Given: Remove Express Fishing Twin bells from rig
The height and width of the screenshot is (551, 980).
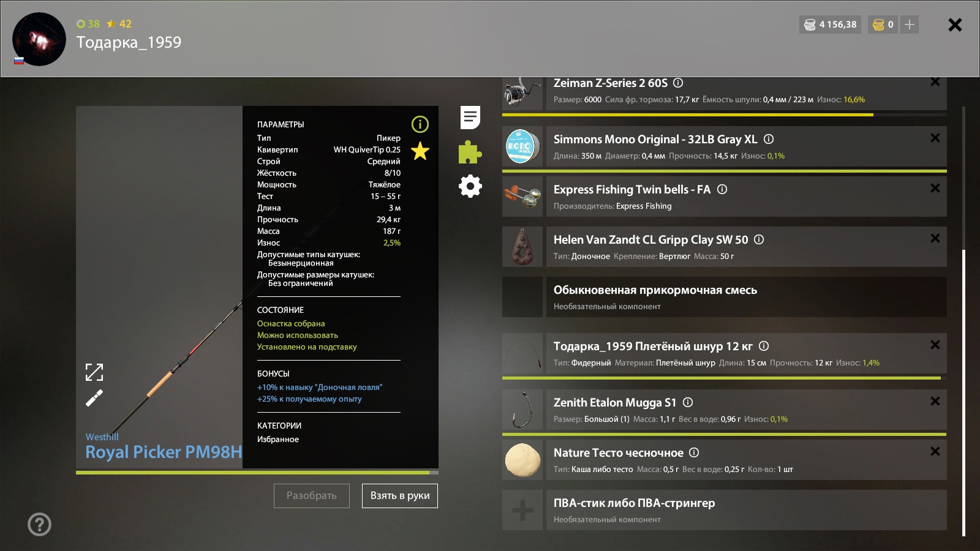Looking at the screenshot, I should 935,189.
